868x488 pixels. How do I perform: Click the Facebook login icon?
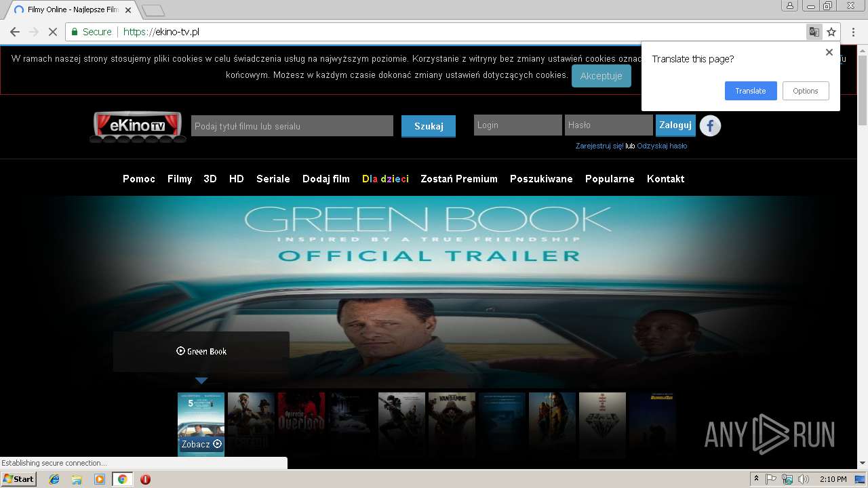pyautogui.click(x=710, y=125)
